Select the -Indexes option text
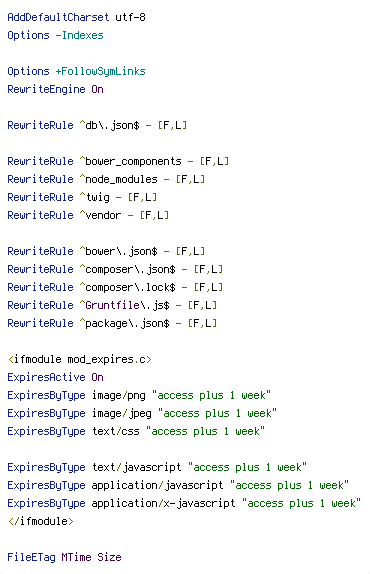Screen dimensions: 370x574 click(79, 35)
